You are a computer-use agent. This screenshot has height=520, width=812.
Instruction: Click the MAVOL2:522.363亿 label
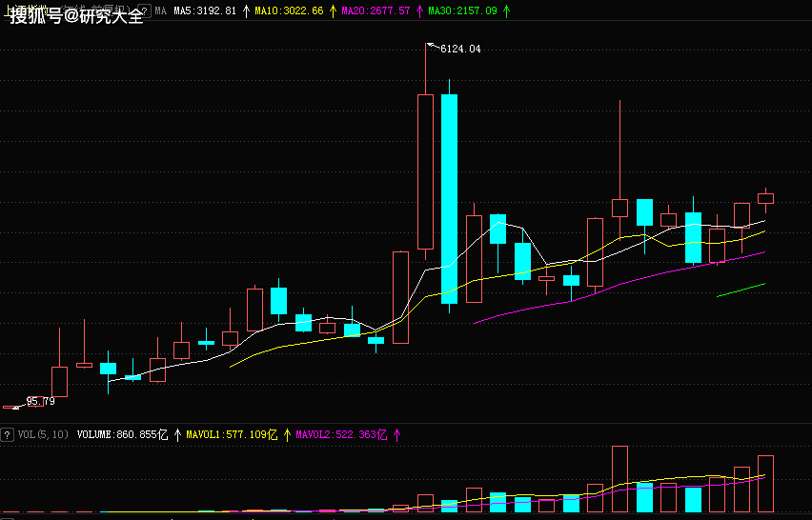(x=341, y=434)
